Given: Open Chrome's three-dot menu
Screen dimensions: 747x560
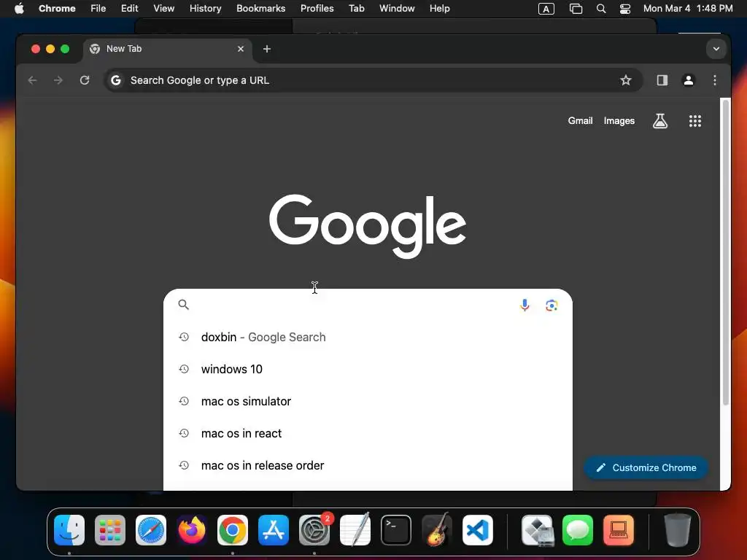Looking at the screenshot, I should click(x=715, y=80).
